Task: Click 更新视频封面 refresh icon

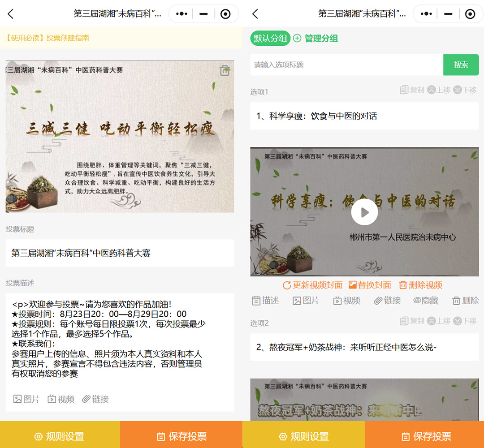Action: click(x=287, y=285)
